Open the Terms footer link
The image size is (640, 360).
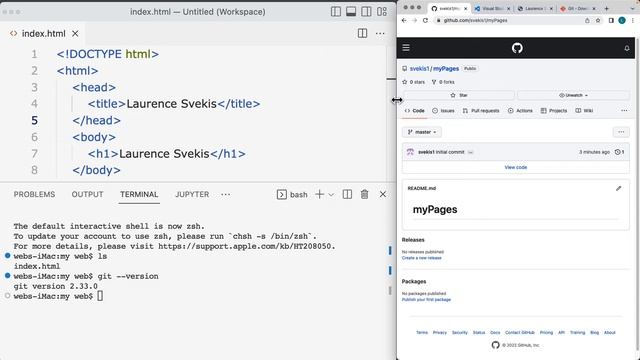422,333
